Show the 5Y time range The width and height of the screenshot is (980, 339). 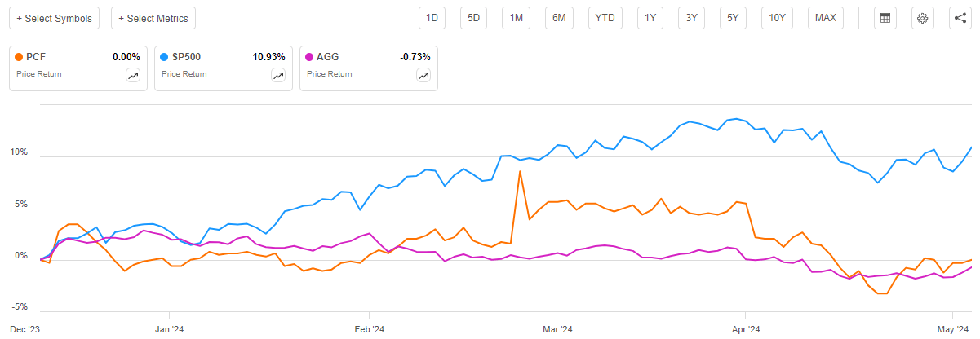734,18
